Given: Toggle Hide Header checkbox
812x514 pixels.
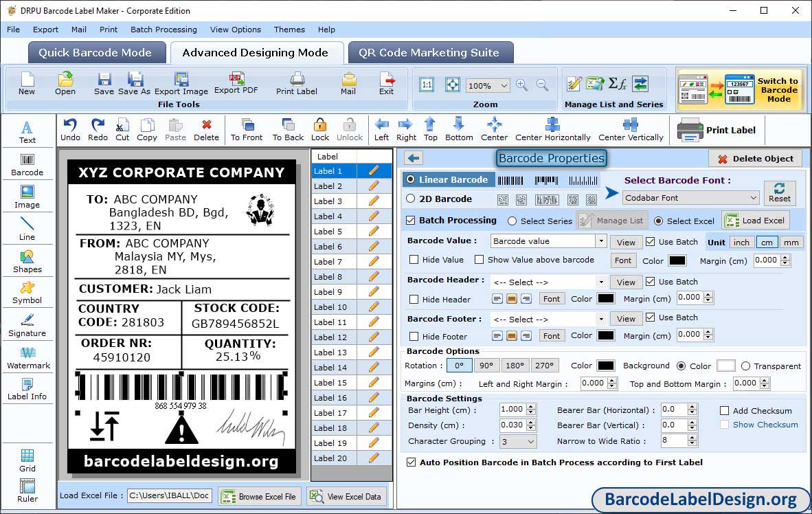Looking at the screenshot, I should (x=414, y=299).
